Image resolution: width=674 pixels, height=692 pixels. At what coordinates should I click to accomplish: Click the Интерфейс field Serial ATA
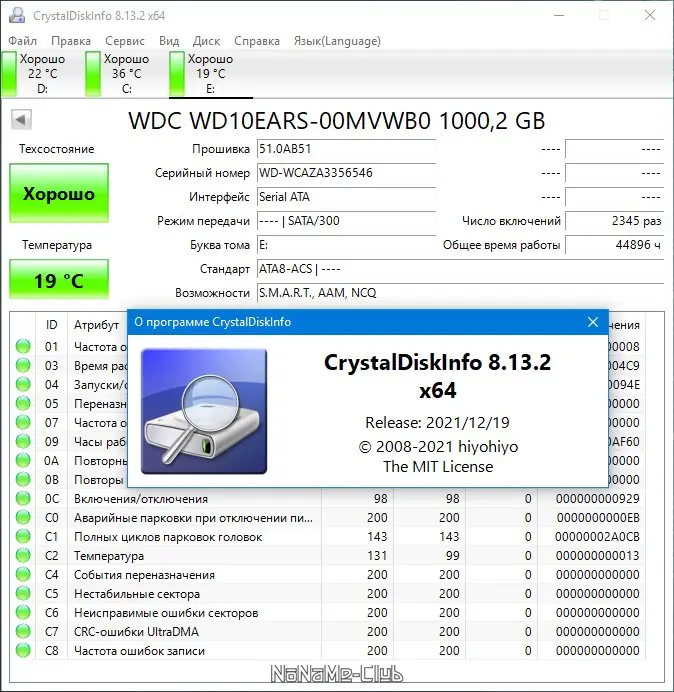click(346, 197)
